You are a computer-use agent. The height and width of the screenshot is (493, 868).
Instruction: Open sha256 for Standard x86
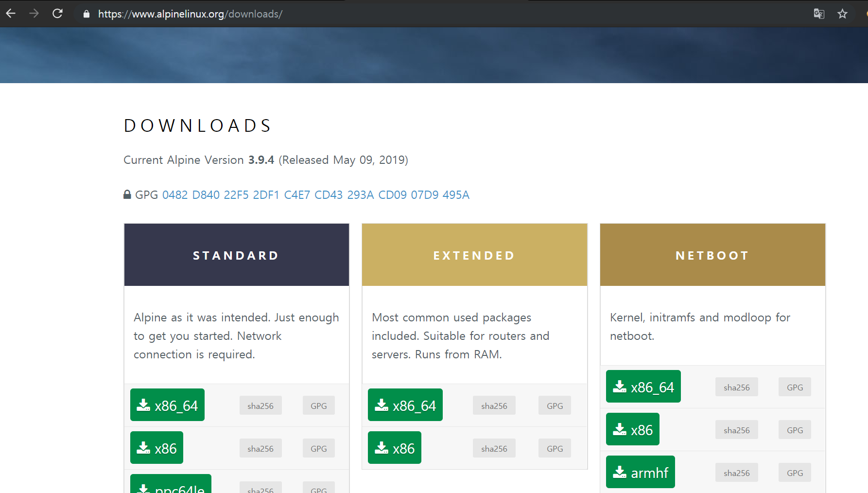click(x=260, y=448)
